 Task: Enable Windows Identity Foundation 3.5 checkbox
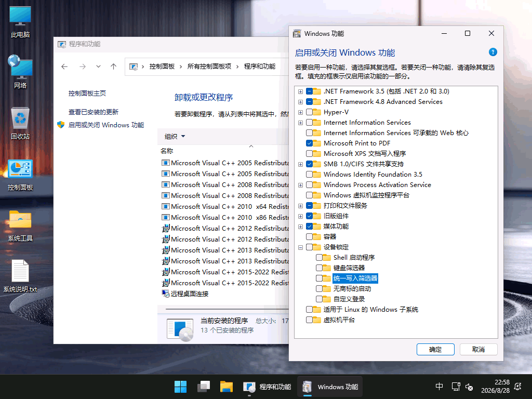310,175
